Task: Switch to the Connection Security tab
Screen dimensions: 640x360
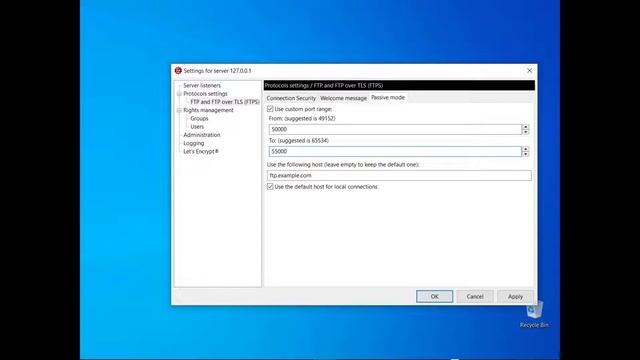Action: (291, 98)
